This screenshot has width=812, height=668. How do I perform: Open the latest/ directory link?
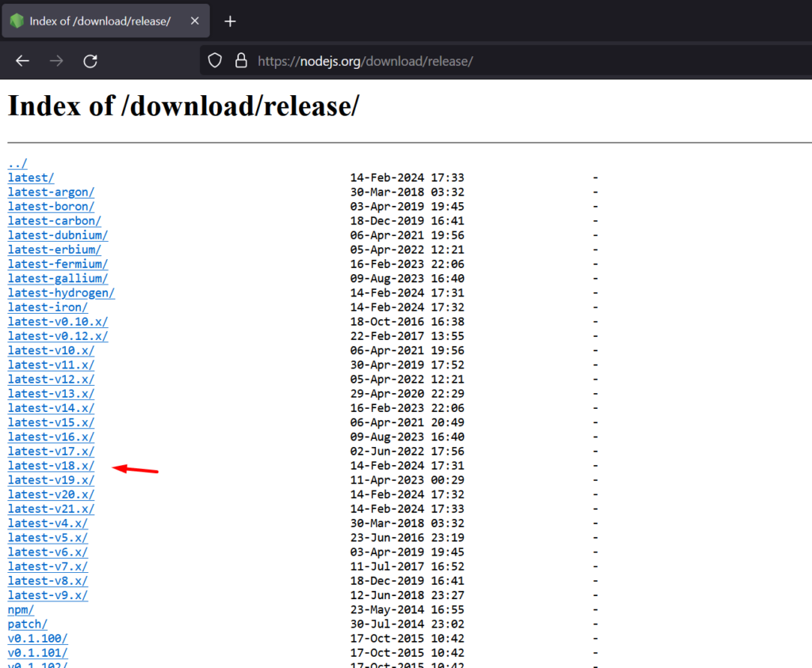(x=31, y=177)
